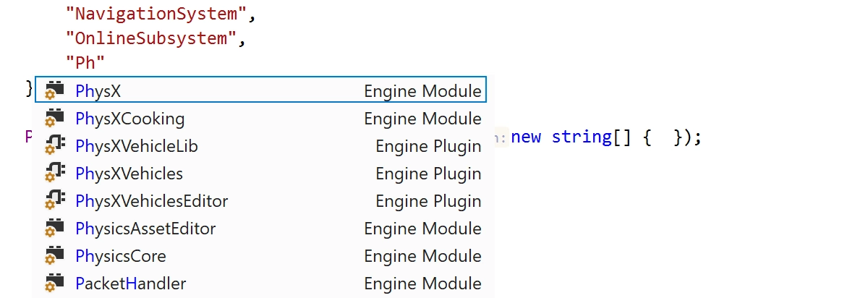Click the module icon next to PhysX
This screenshot has width=868, height=298.
click(55, 90)
